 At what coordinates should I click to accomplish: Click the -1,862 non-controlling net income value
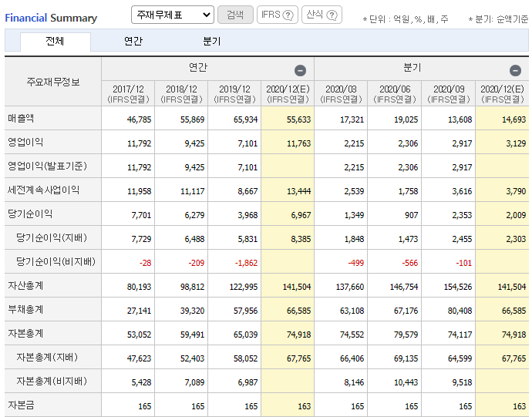tap(246, 263)
